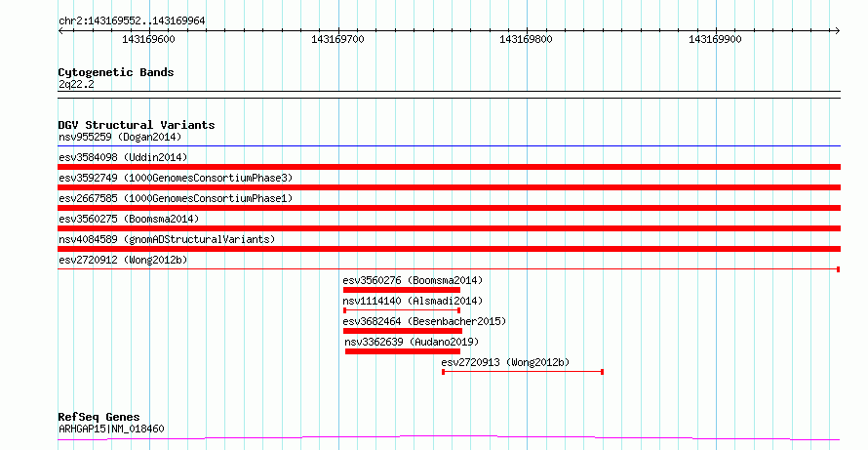Viewport: 868px width, 450px height.
Task: Click the nsv955259 (Dogan2014) variant label
Action: 120,137
